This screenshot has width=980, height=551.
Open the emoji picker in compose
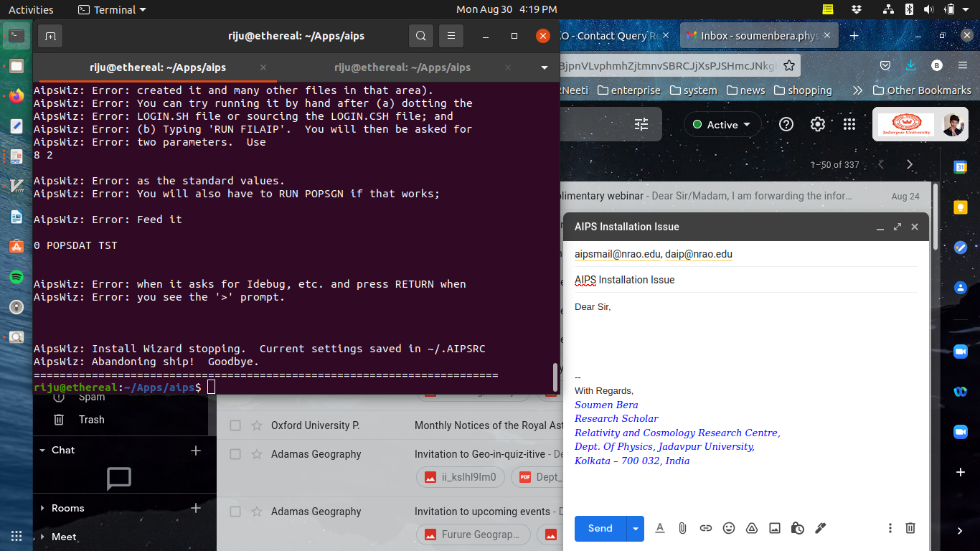(x=729, y=528)
